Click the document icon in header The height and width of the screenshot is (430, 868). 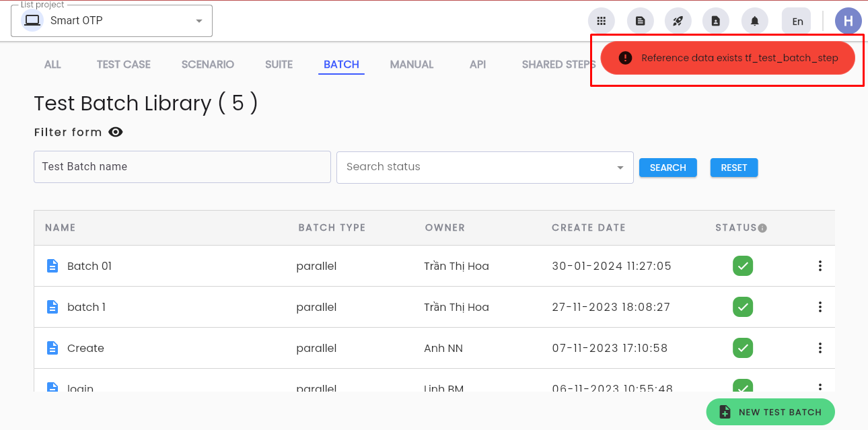coord(640,21)
